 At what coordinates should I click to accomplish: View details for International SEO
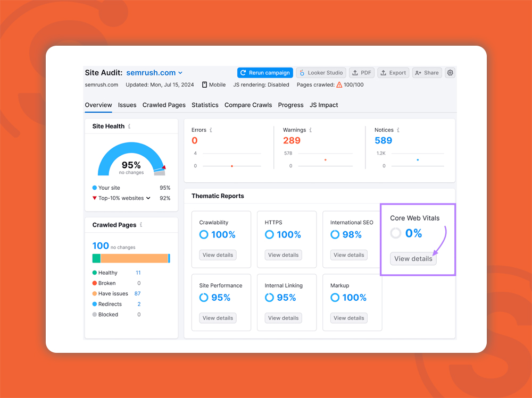tap(349, 255)
